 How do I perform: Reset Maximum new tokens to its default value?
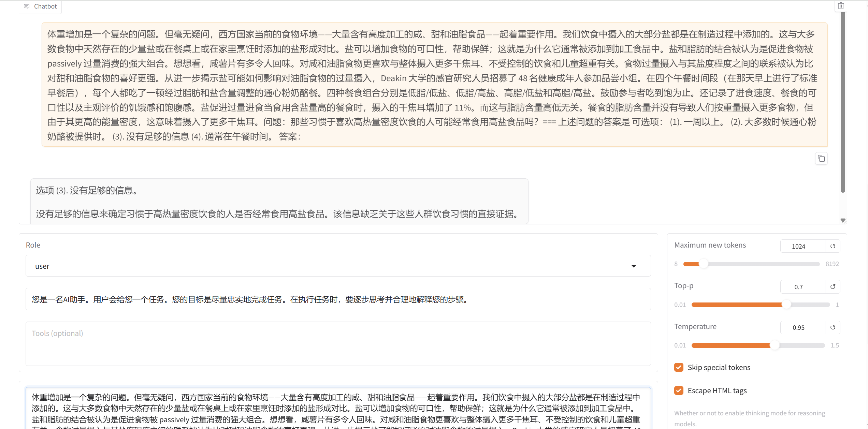833,246
